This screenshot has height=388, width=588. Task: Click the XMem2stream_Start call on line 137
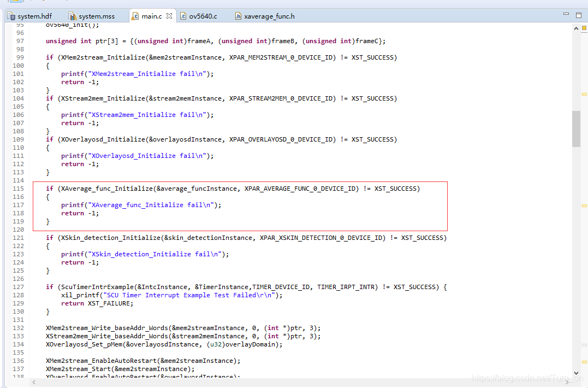pos(79,369)
